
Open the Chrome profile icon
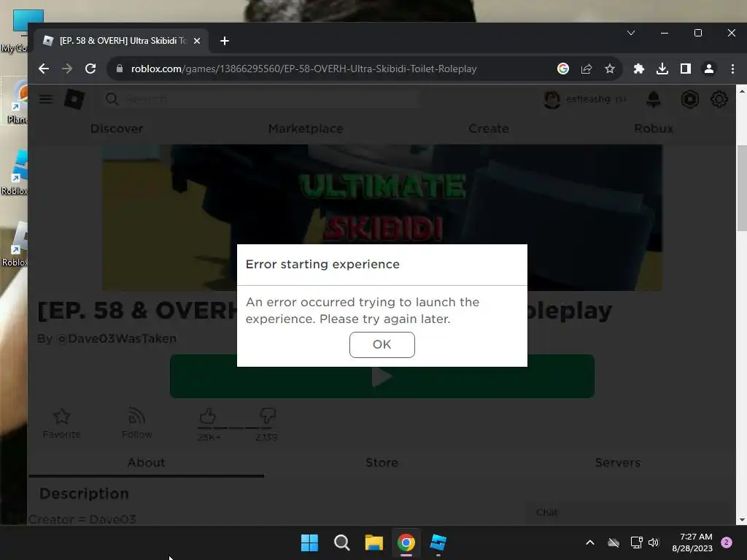(709, 69)
